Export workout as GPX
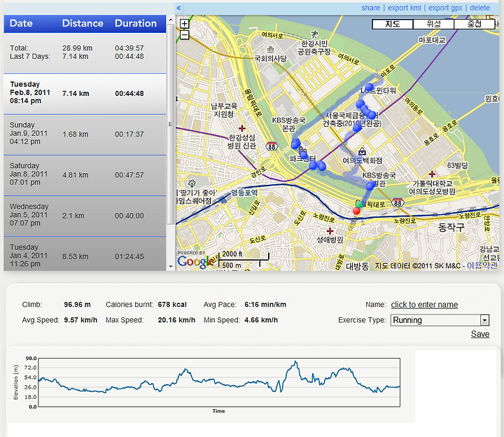 [445, 8]
